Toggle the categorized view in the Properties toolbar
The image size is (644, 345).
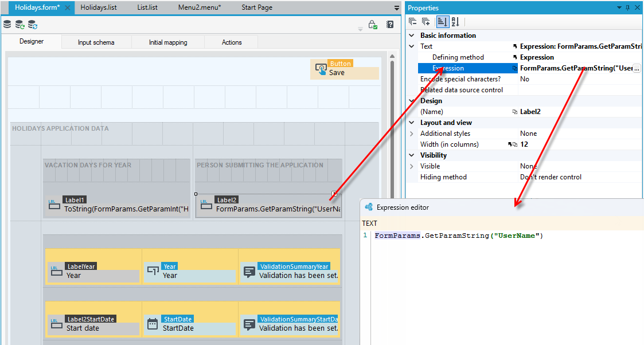(442, 22)
